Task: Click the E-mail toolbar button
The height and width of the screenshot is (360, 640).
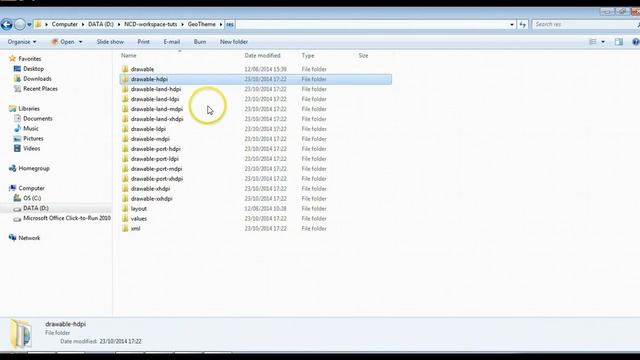Action: pyautogui.click(x=171, y=42)
